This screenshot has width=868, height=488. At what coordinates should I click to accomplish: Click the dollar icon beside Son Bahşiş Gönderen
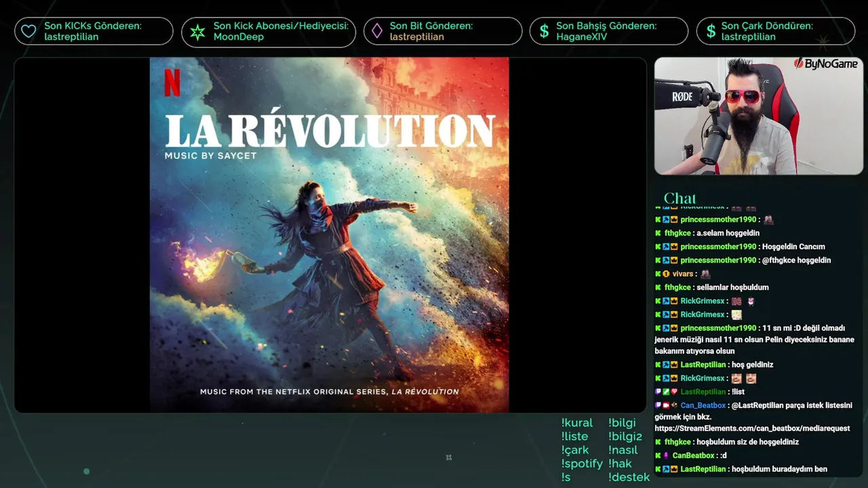pyautogui.click(x=544, y=31)
